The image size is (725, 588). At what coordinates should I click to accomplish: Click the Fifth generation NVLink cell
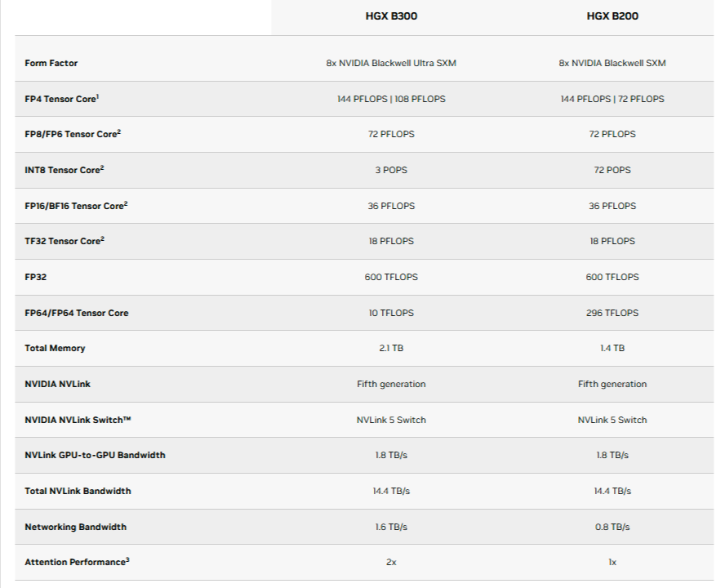pyautogui.click(x=390, y=384)
